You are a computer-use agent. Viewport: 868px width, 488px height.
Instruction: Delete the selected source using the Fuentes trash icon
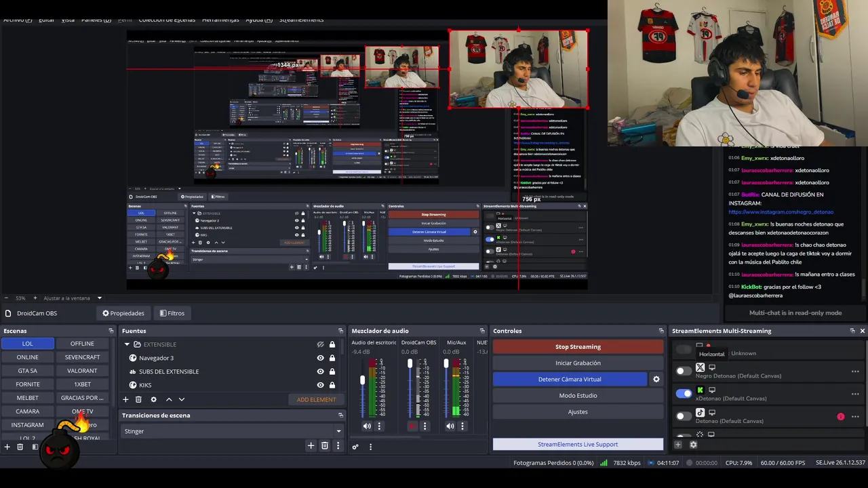138,400
